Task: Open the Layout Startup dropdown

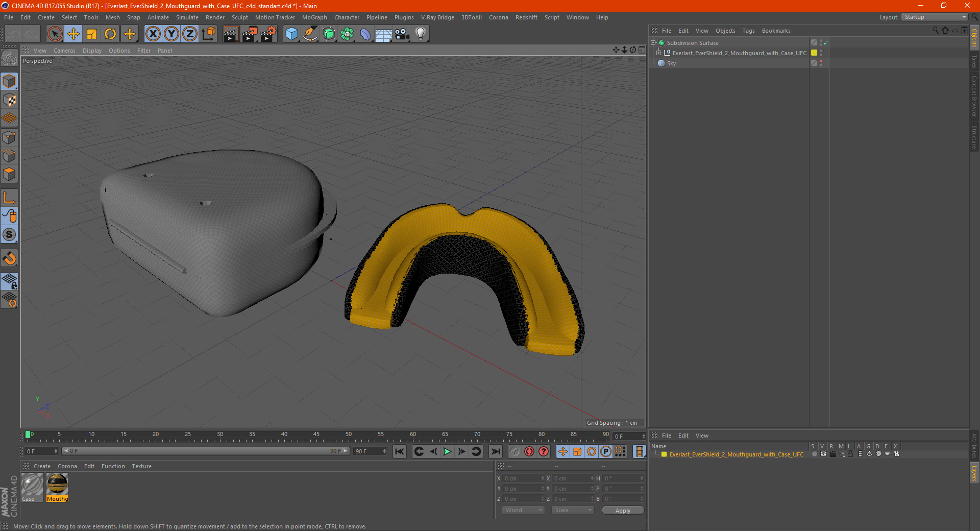Action: pyautogui.click(x=935, y=17)
